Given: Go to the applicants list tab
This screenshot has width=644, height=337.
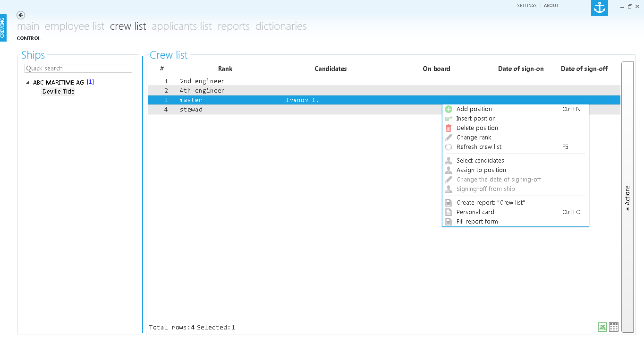Looking at the screenshot, I should click(182, 26).
